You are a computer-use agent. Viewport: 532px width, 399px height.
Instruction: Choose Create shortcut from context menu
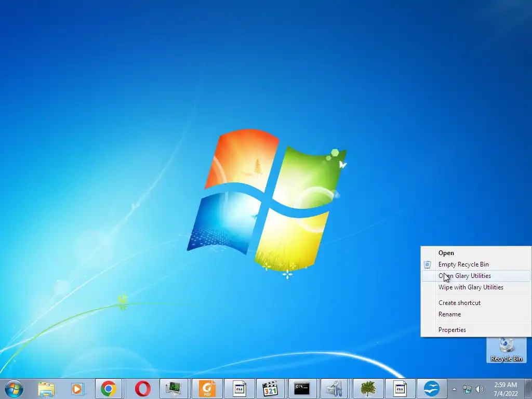tap(476, 303)
